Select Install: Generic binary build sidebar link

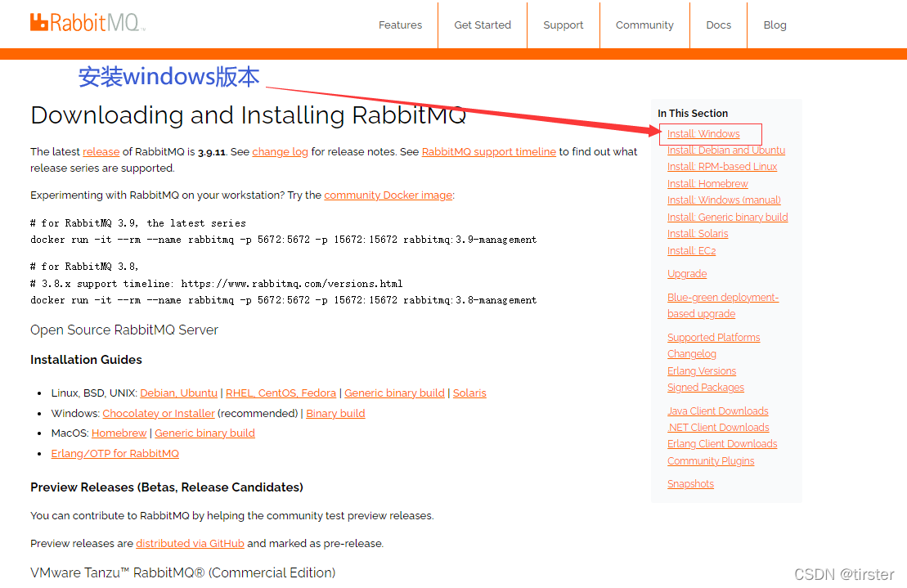click(727, 217)
